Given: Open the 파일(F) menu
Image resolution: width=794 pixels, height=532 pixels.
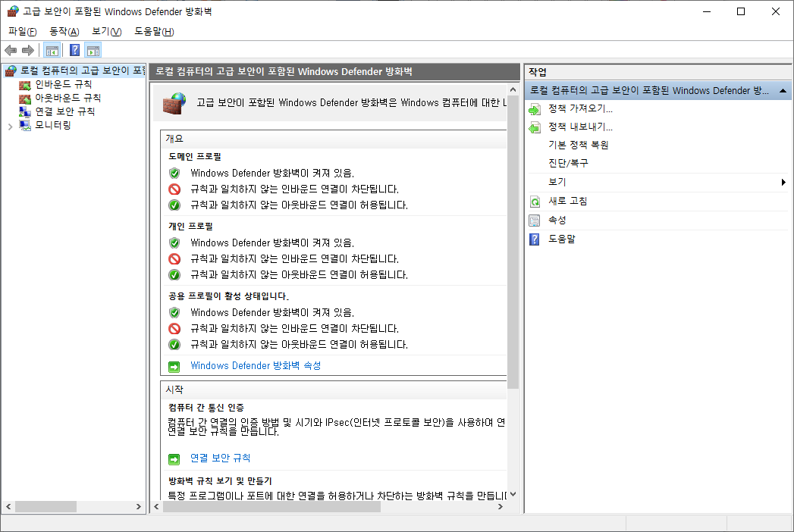Looking at the screenshot, I should tap(22, 31).
